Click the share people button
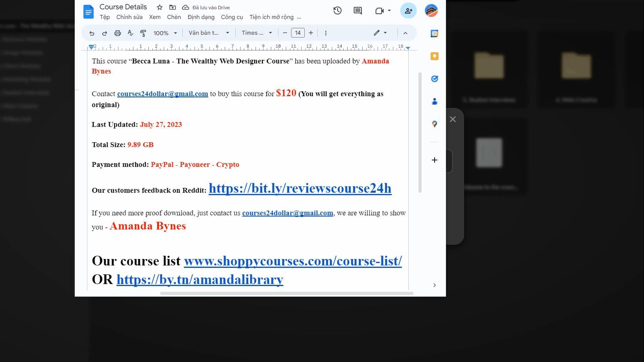Screen dimensions: 644x362 [x=408, y=11]
